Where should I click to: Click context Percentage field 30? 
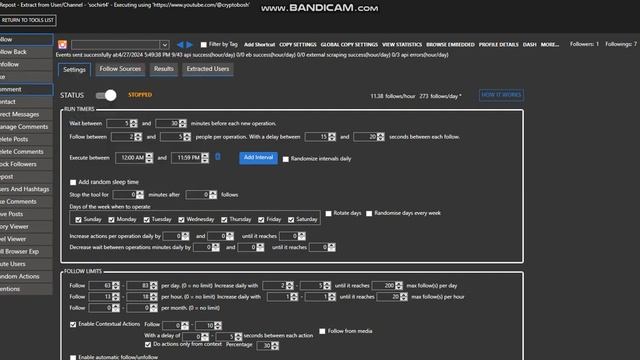point(264,346)
